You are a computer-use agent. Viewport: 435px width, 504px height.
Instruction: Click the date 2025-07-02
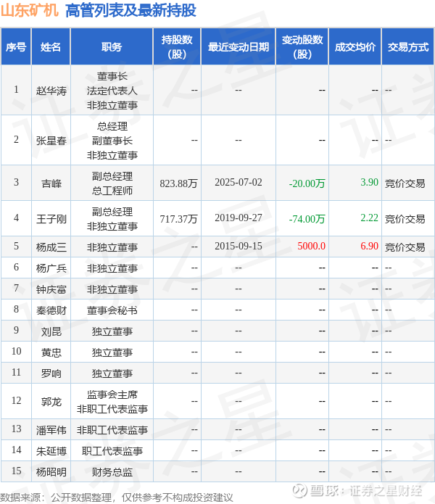(x=239, y=182)
